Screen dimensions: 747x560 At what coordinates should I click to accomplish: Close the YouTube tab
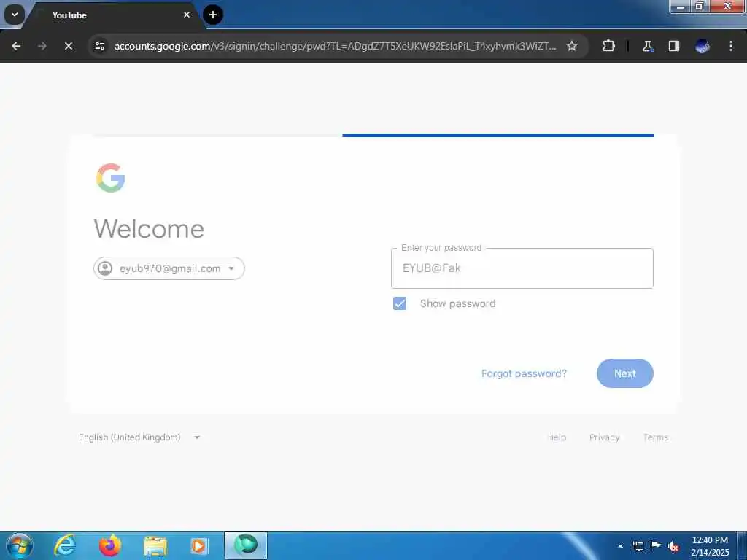(x=187, y=15)
